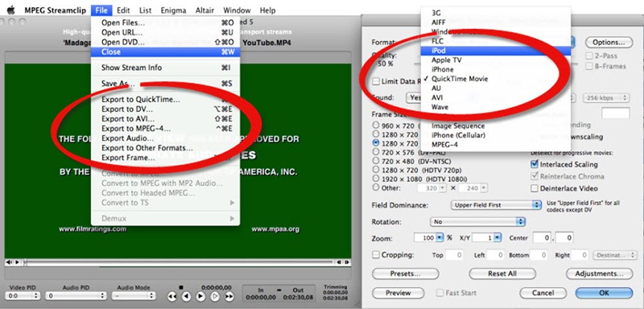The width and height of the screenshot is (644, 309).
Task: Click the Cropping Bottom value field
Action: tap(539, 255)
